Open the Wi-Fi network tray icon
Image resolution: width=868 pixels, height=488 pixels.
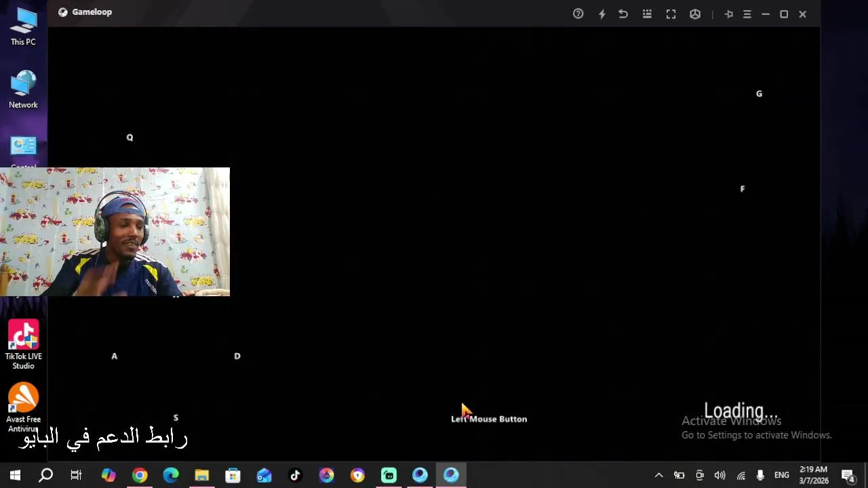click(x=741, y=475)
